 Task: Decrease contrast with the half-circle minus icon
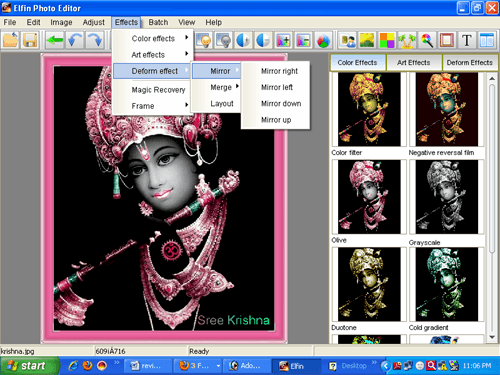[x=263, y=41]
